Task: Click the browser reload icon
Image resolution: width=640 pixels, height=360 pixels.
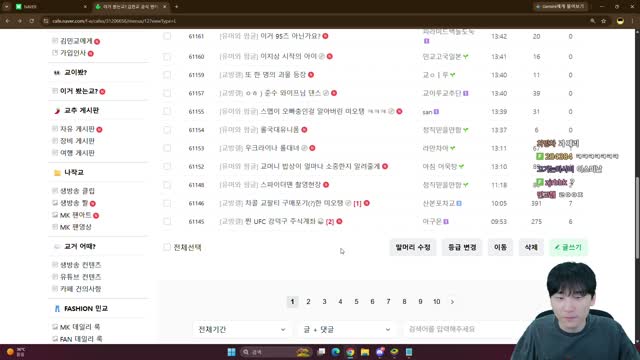Action: (x=31, y=21)
